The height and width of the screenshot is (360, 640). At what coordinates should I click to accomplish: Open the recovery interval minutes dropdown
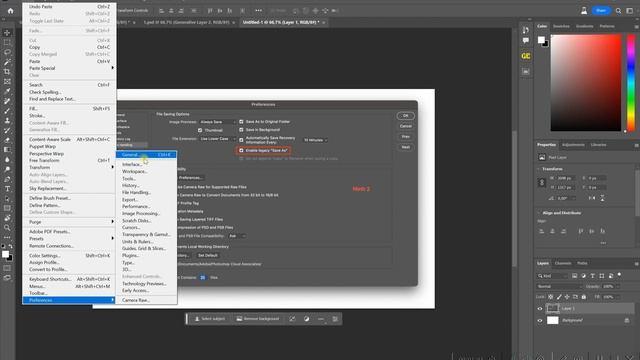315,140
